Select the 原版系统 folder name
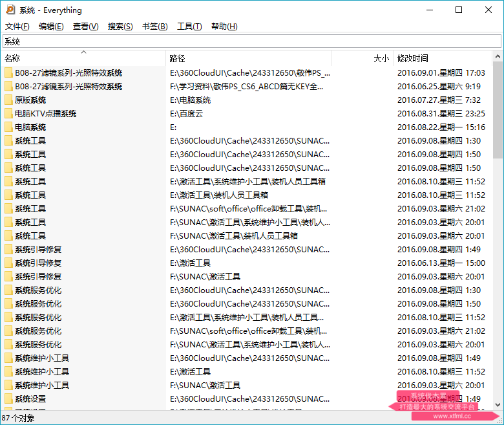Viewport: 504px width, 425px height. (x=30, y=100)
